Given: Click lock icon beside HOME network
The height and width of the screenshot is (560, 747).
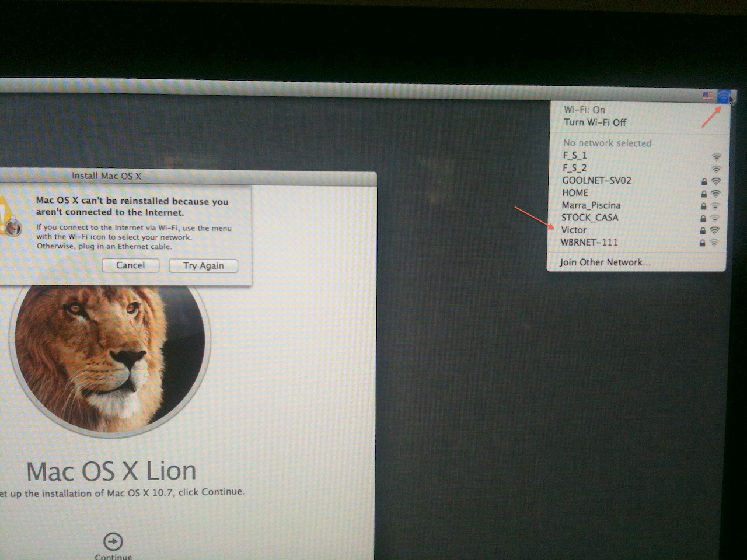Looking at the screenshot, I should coord(704,194).
